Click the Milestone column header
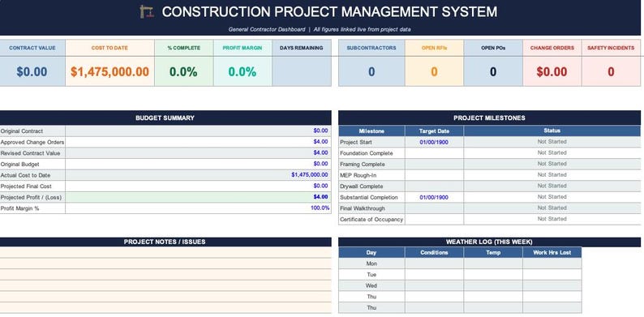Viewport: 644px width, 317px height. [x=371, y=131]
